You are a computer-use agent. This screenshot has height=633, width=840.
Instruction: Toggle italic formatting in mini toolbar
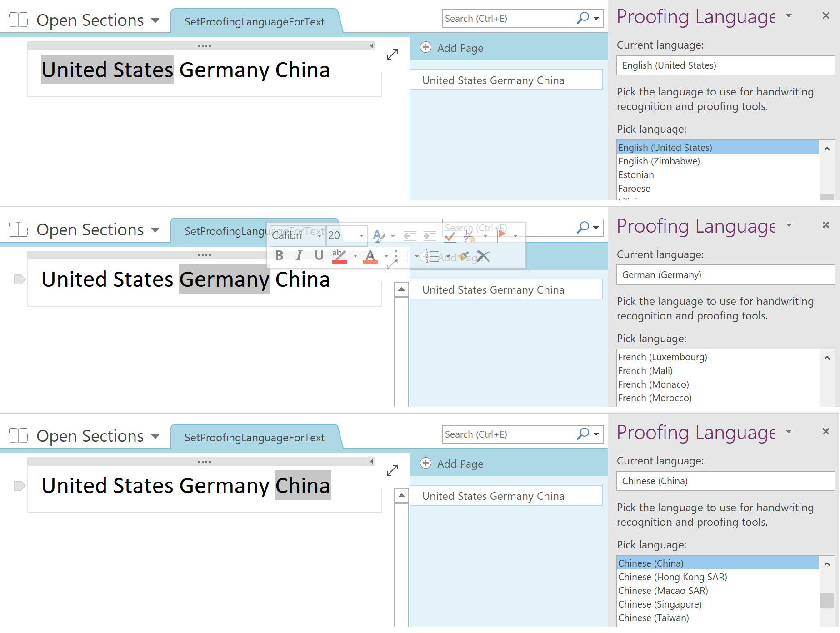pyautogui.click(x=299, y=256)
